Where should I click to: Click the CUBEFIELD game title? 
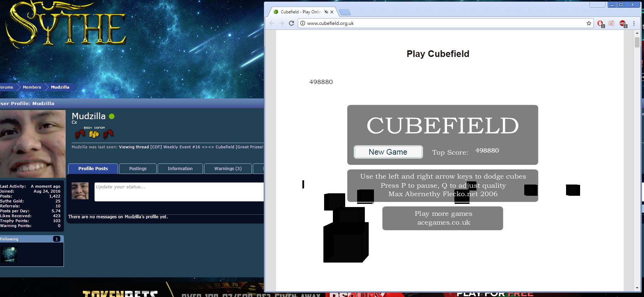[x=443, y=126]
